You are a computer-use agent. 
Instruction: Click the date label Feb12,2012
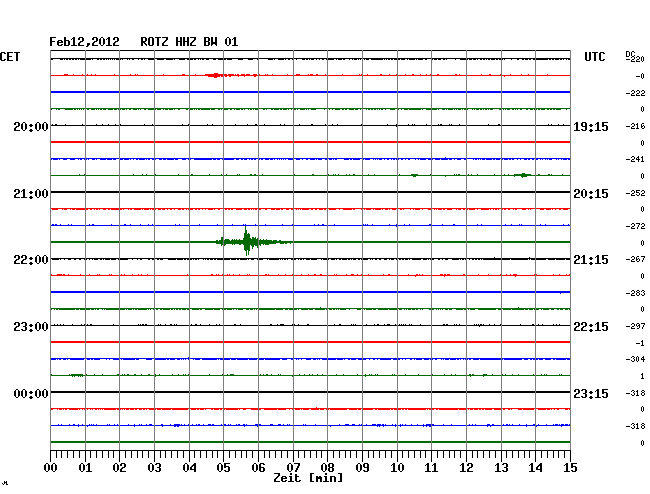coord(84,42)
